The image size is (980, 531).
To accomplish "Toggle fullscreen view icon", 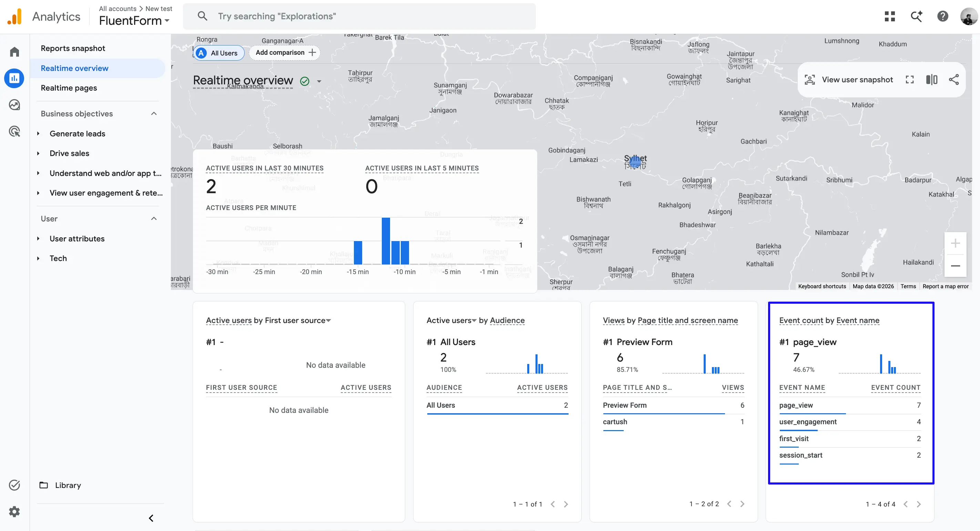I will 910,80.
